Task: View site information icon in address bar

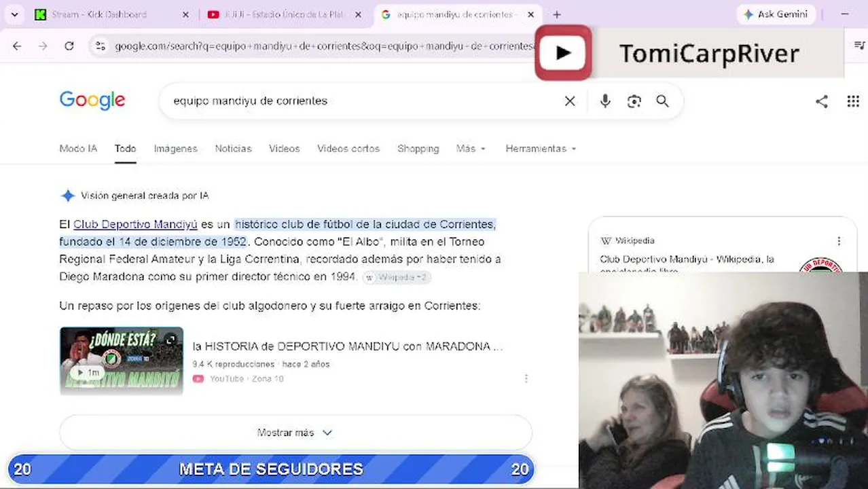Action: coord(101,46)
